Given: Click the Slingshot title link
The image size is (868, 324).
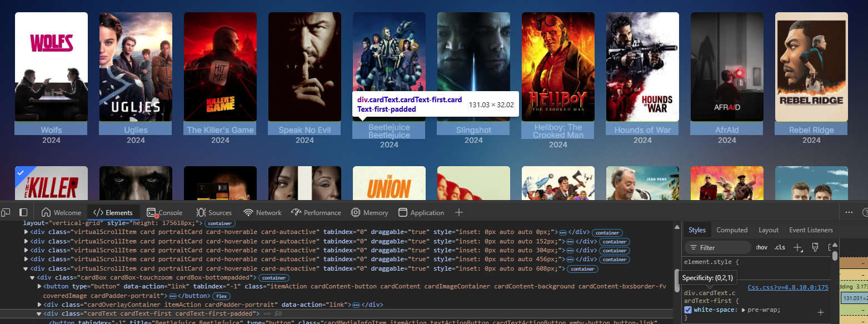Looking at the screenshot, I should (473, 130).
